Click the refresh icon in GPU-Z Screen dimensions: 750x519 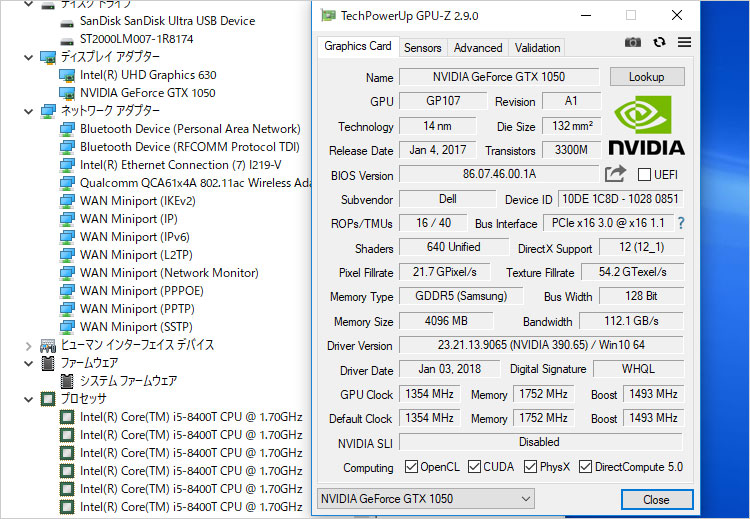click(659, 43)
